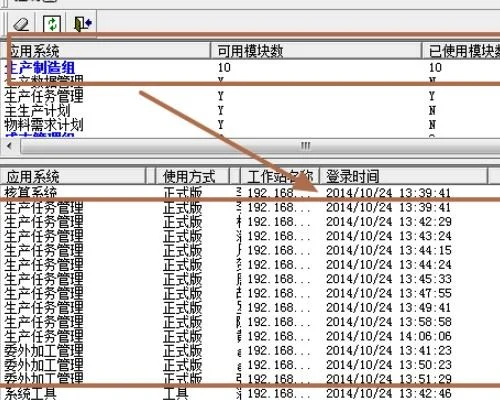Image resolution: width=500 pixels, height=400 pixels.
Task: Select the 核算系统 row
Action: (250, 193)
